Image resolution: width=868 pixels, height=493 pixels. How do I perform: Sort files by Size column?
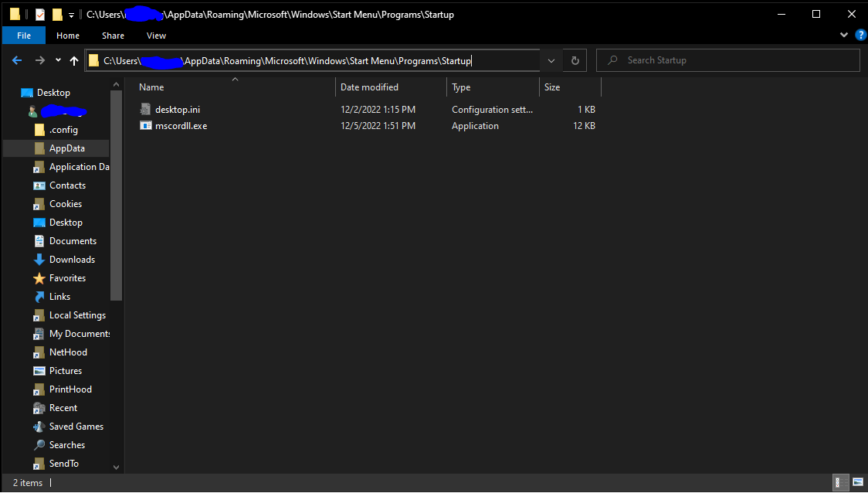(x=552, y=87)
